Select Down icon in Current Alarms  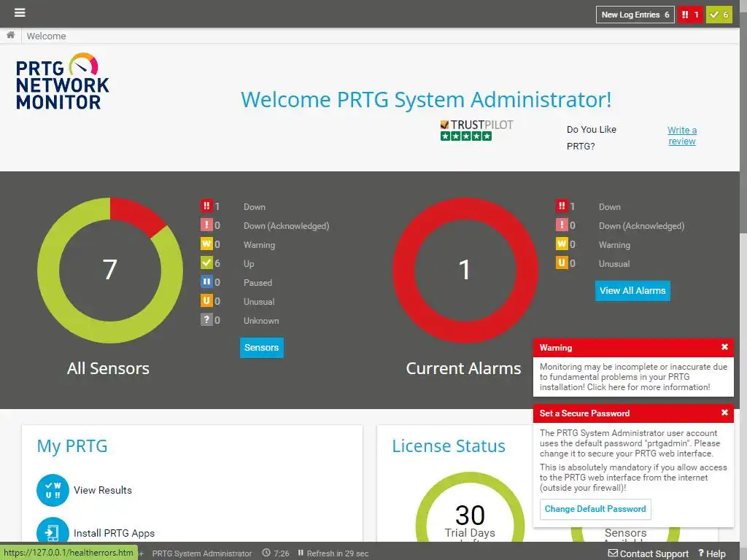562,206
